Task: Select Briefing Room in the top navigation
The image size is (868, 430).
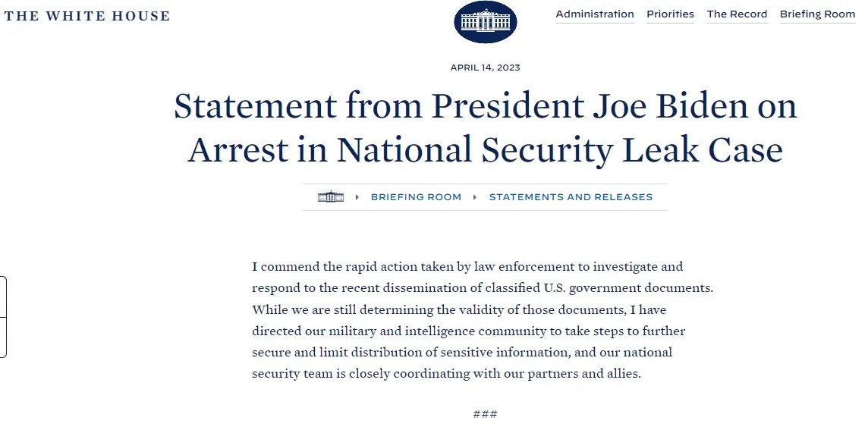Action: [x=817, y=14]
